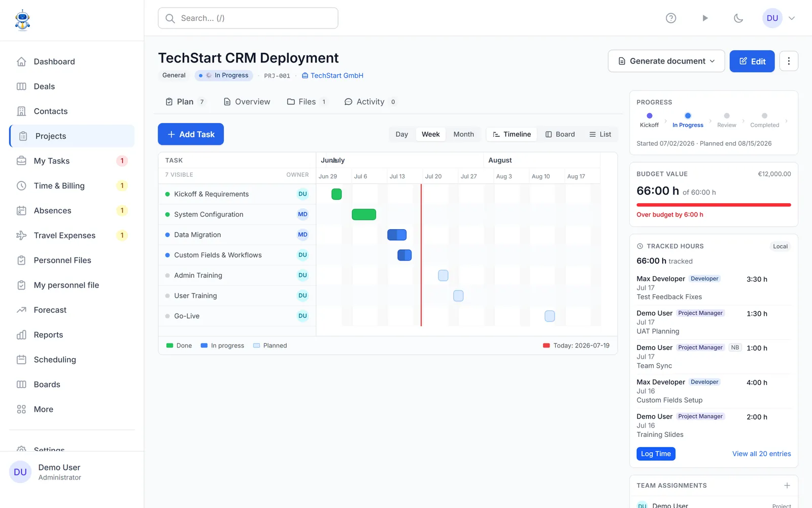Click the search input field
812x508 pixels.
click(248, 18)
